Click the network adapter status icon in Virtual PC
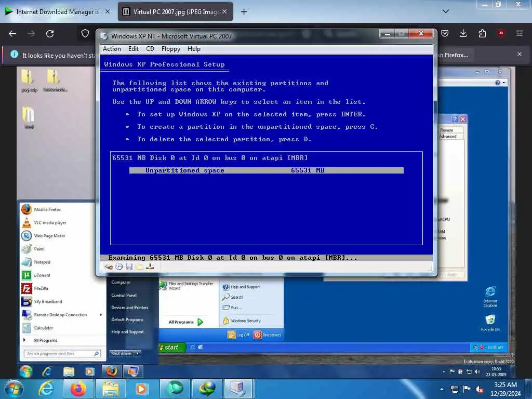Image resolution: width=532 pixels, height=399 pixels. (x=150, y=267)
